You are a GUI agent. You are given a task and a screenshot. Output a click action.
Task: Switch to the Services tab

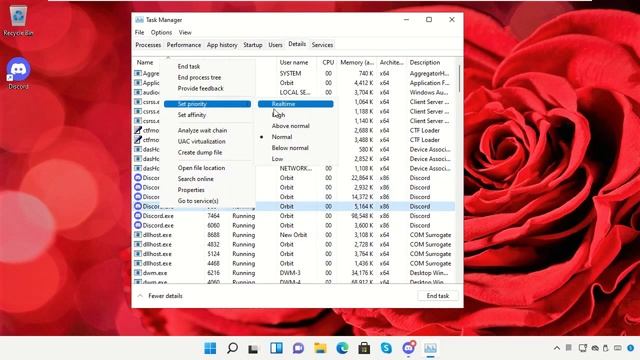coord(322,45)
